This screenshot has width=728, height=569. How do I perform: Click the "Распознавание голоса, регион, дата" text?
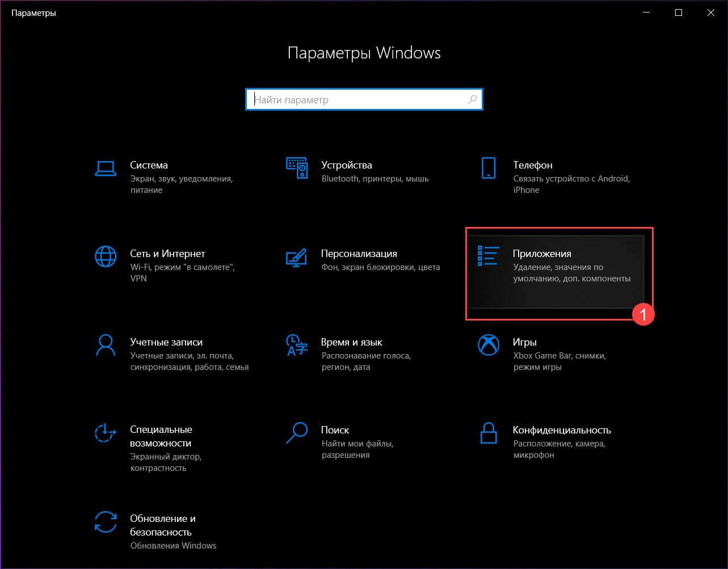(366, 361)
